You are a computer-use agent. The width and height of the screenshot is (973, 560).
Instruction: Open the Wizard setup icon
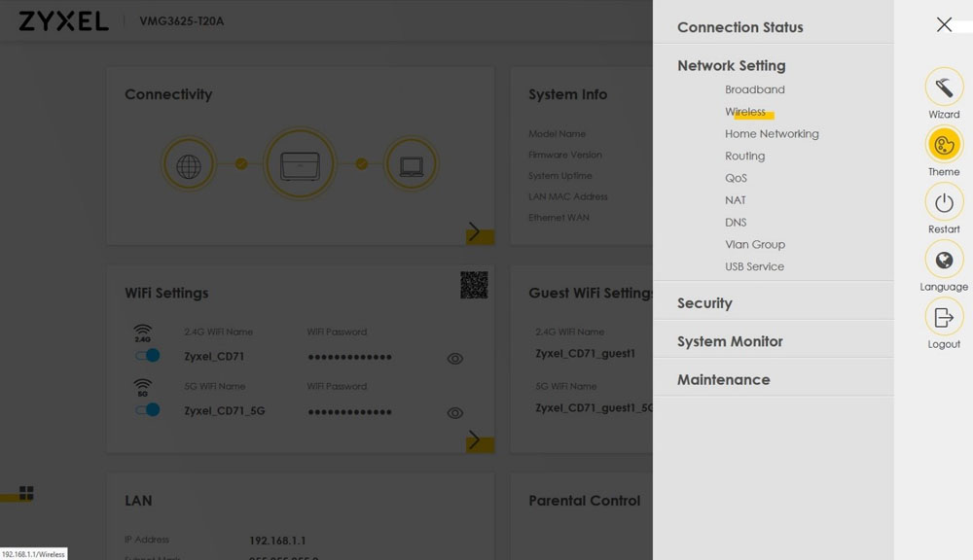tap(943, 87)
